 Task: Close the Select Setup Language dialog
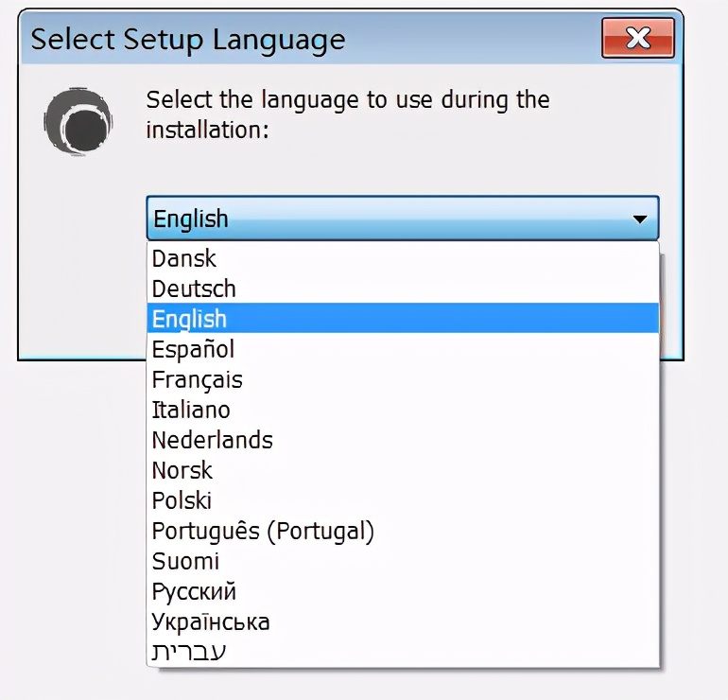click(x=638, y=39)
